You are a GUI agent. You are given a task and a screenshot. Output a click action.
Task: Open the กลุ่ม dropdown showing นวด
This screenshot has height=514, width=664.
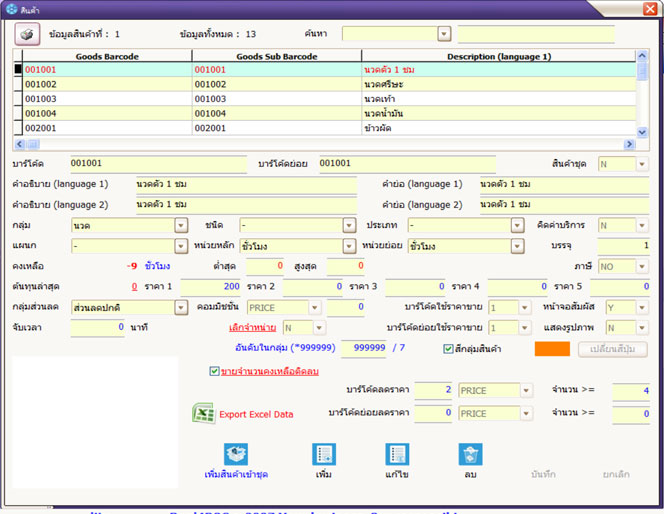pos(181,225)
